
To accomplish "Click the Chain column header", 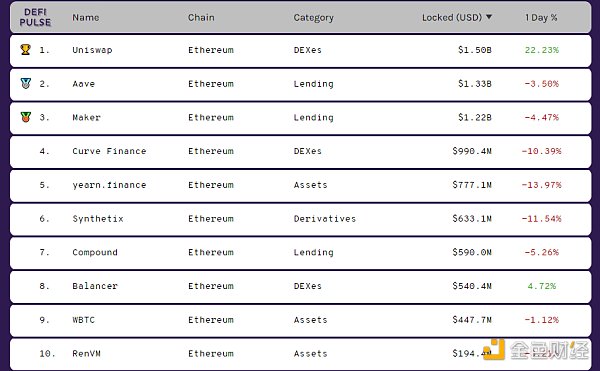I will [201, 18].
